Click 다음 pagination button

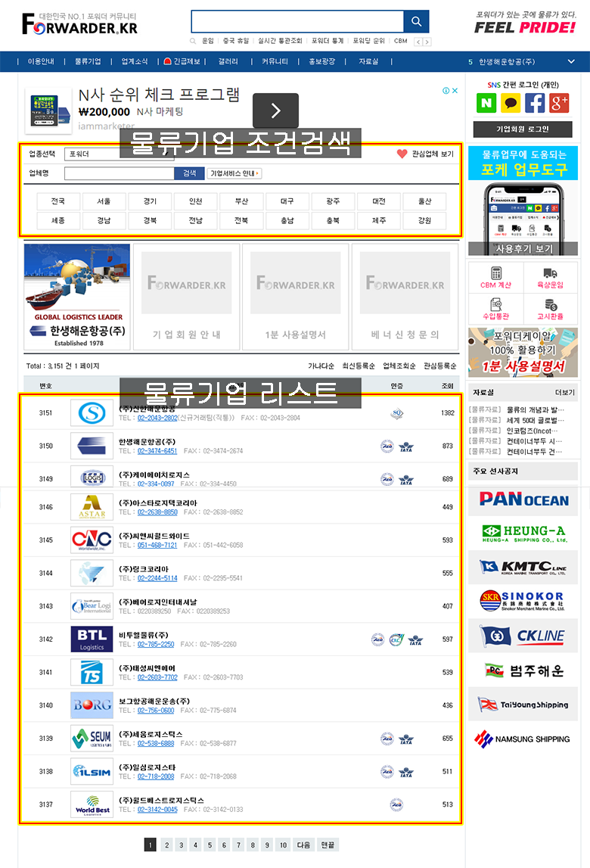[x=303, y=845]
